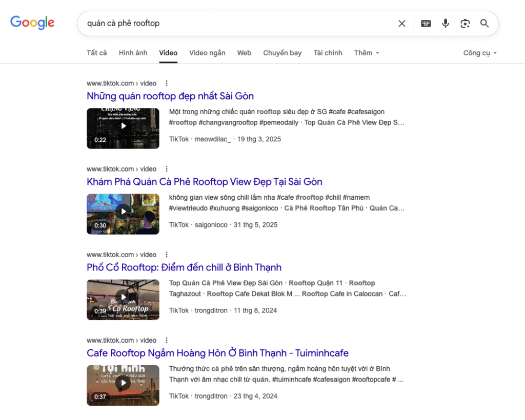Viewport: 525px width, 420px height.
Task: Open the Công cụ tools dropdown
Action: pyautogui.click(x=480, y=53)
